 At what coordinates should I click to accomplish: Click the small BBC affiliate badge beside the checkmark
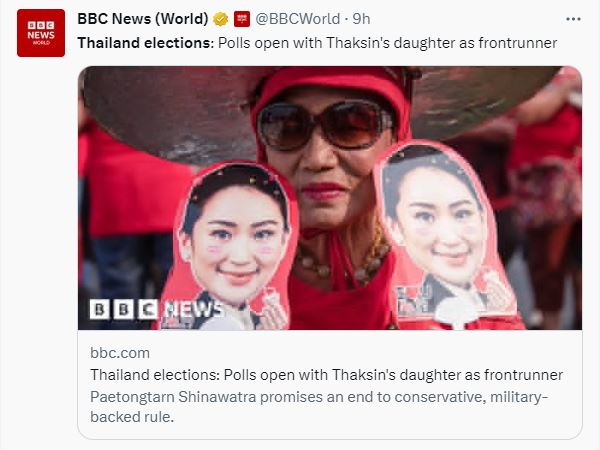[242, 19]
